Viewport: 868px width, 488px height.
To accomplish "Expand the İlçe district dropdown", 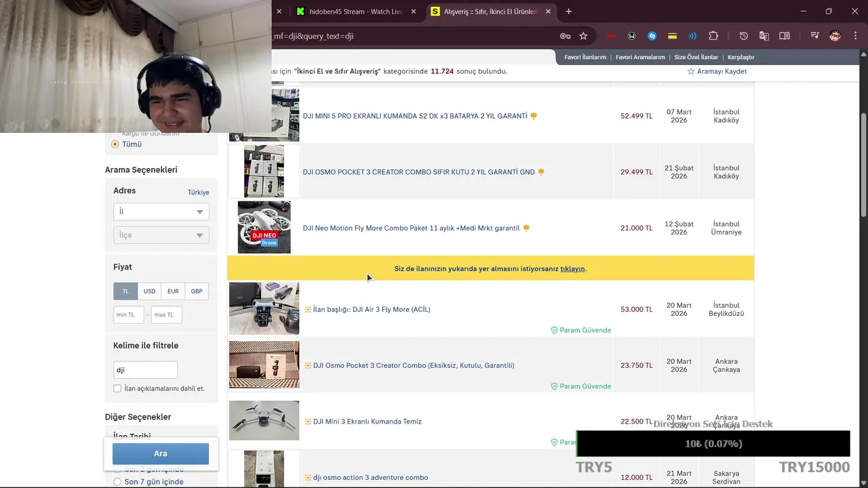I will tap(161, 235).
